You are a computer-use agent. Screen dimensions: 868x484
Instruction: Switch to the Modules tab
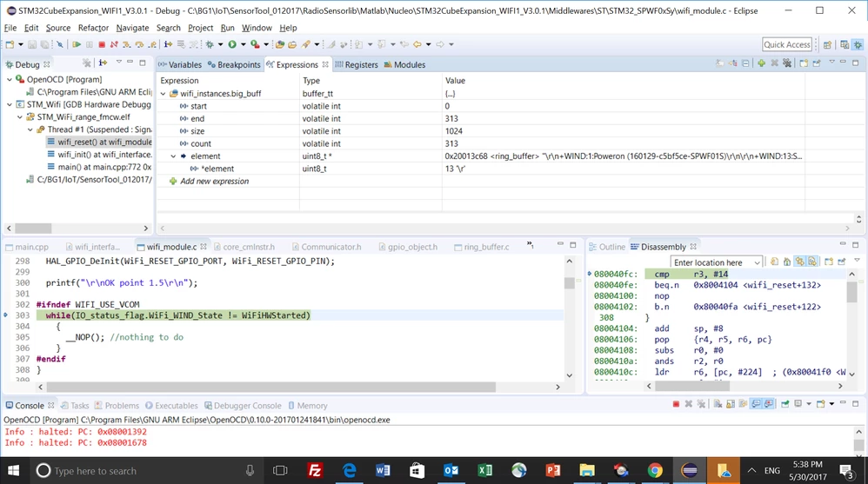[404, 64]
